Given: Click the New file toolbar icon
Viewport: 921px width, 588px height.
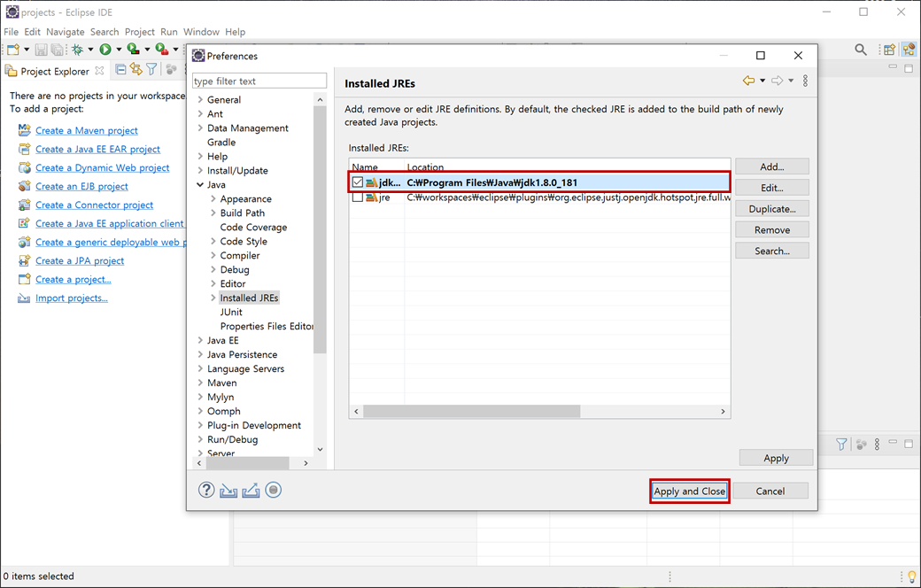Looking at the screenshot, I should click(13, 50).
